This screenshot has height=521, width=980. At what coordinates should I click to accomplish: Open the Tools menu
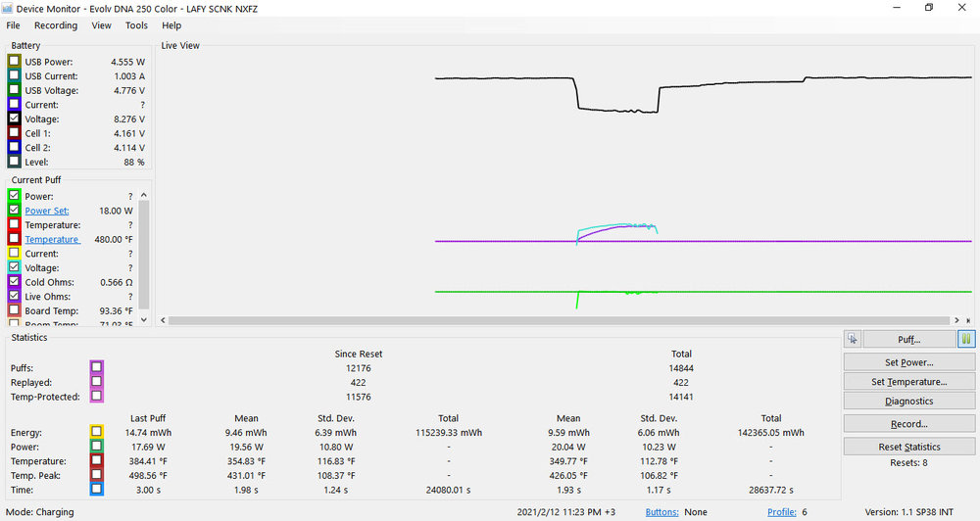(x=136, y=25)
